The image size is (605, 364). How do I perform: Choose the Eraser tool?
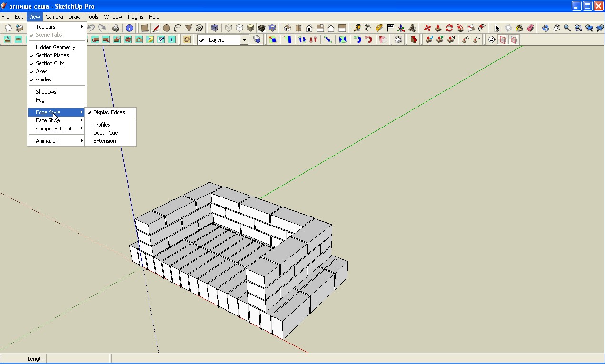(x=531, y=28)
